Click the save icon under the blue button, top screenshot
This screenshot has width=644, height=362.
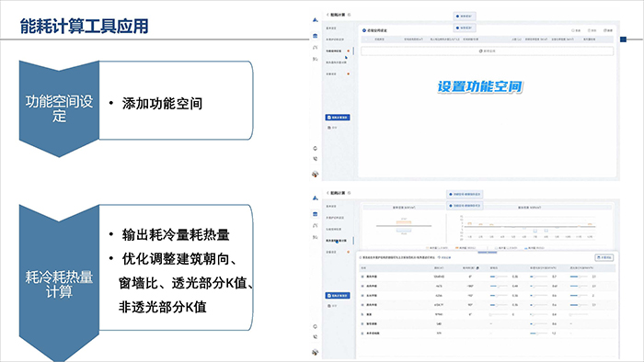(x=328, y=128)
